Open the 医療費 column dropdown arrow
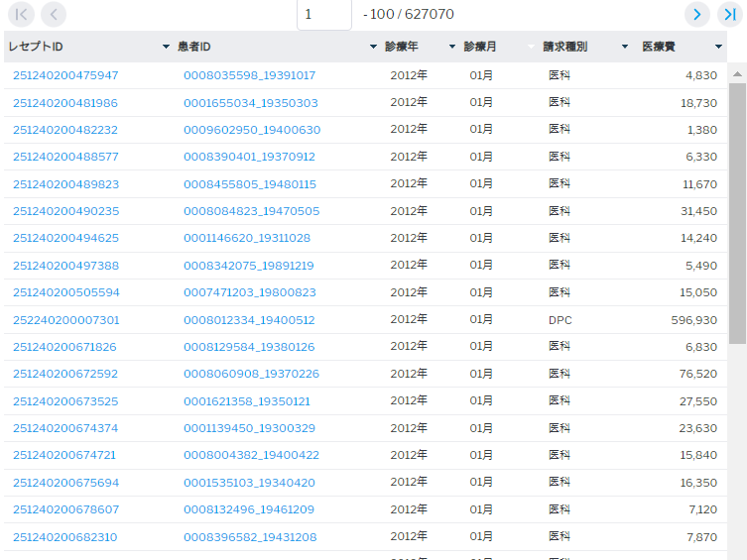The image size is (747, 560). [x=718, y=48]
